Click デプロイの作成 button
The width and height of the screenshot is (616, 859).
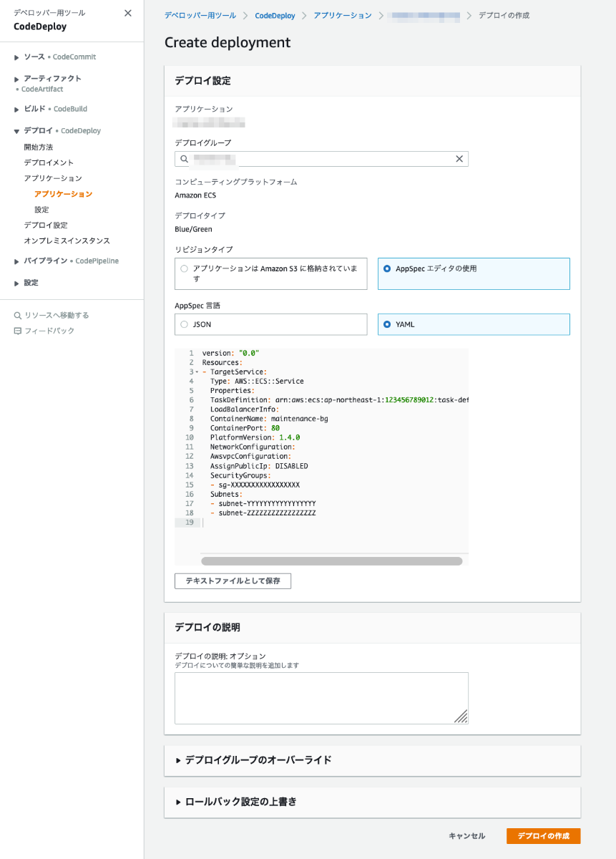pyautogui.click(x=544, y=836)
